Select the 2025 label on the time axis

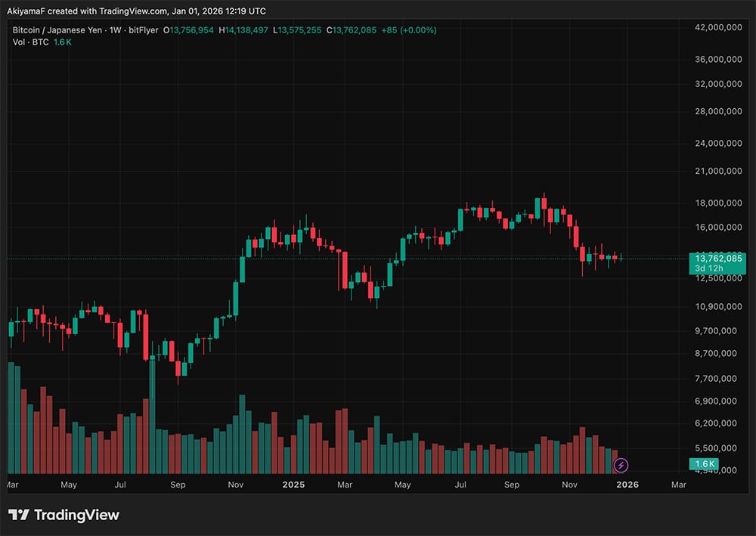(293, 485)
